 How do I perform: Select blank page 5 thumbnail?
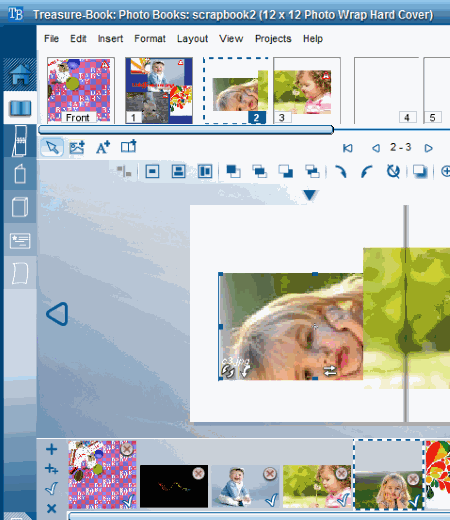click(437, 90)
